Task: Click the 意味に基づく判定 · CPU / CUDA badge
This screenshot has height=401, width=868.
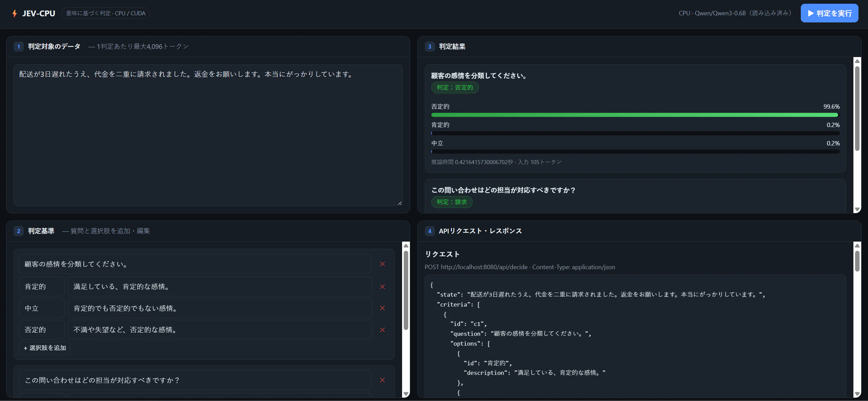Action: [106, 13]
